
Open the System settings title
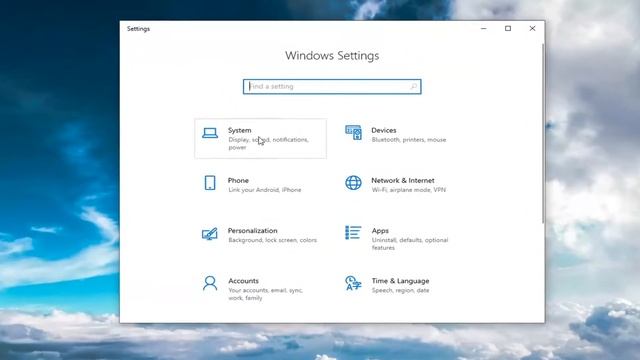tap(240, 130)
